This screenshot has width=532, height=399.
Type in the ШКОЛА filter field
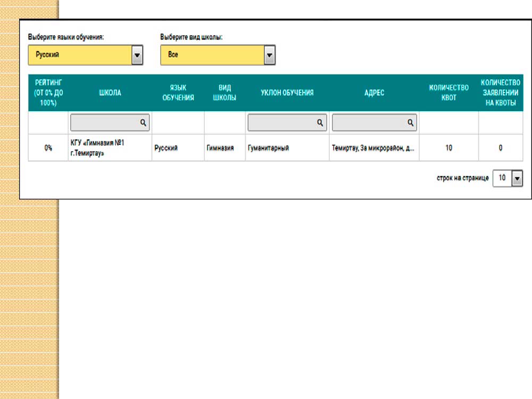point(105,122)
